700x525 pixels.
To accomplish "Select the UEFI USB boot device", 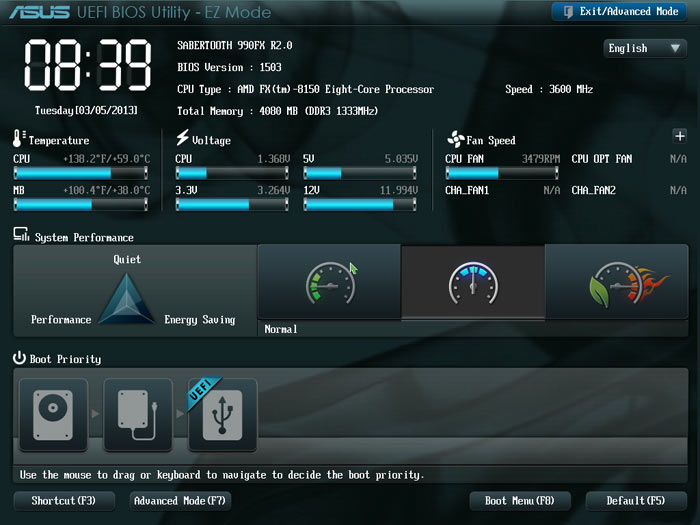I will coord(222,415).
